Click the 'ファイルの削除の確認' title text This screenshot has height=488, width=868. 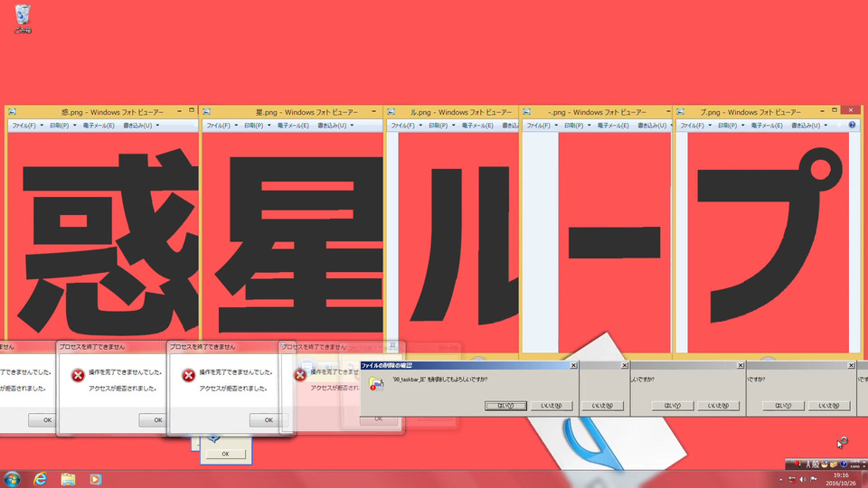386,365
